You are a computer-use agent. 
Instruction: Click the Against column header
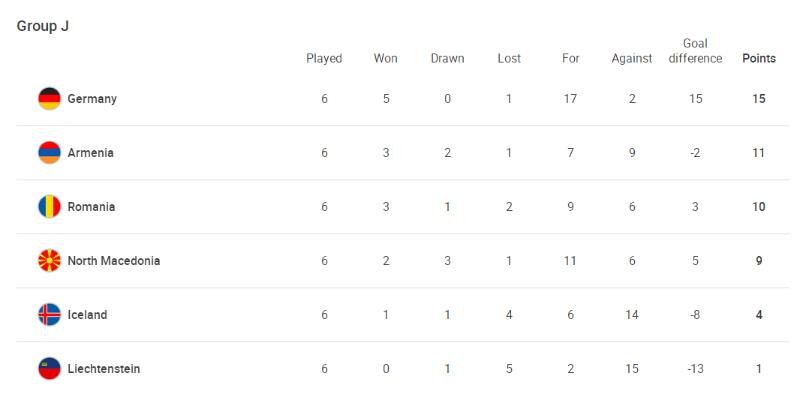pyautogui.click(x=632, y=59)
